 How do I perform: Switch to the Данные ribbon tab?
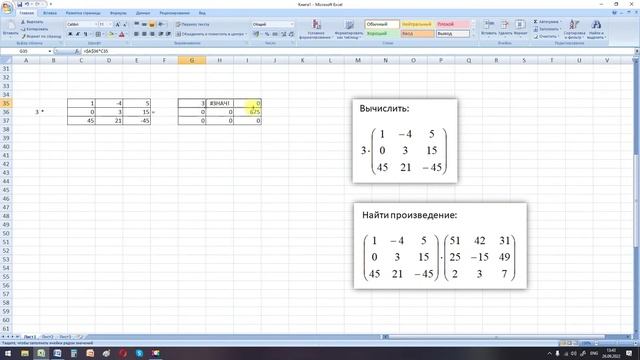click(x=143, y=13)
